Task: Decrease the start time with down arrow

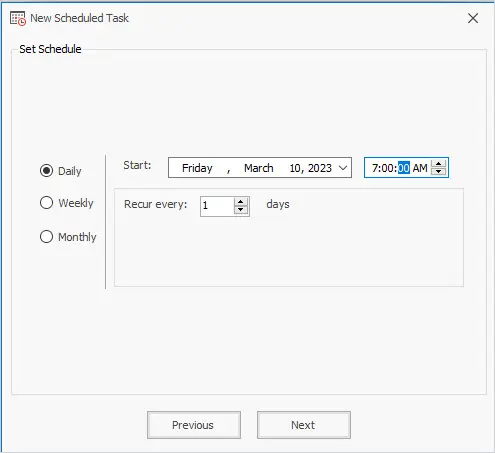Action: coord(439,171)
